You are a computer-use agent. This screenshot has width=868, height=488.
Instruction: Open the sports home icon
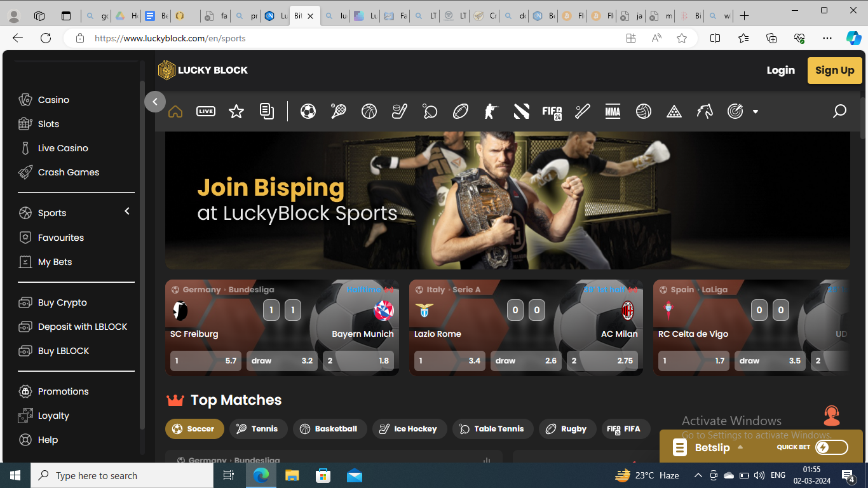coord(175,111)
